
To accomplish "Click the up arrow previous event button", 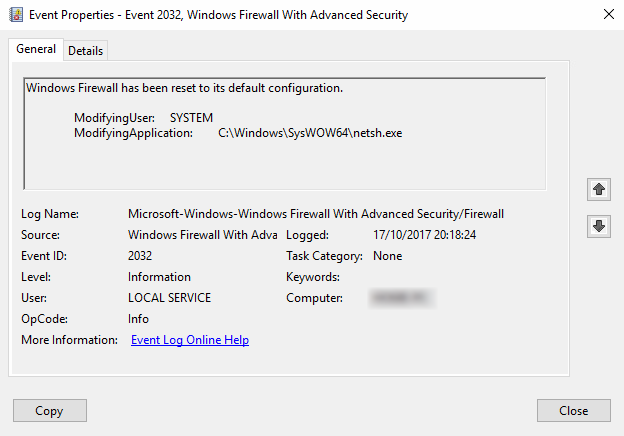I will point(599,189).
